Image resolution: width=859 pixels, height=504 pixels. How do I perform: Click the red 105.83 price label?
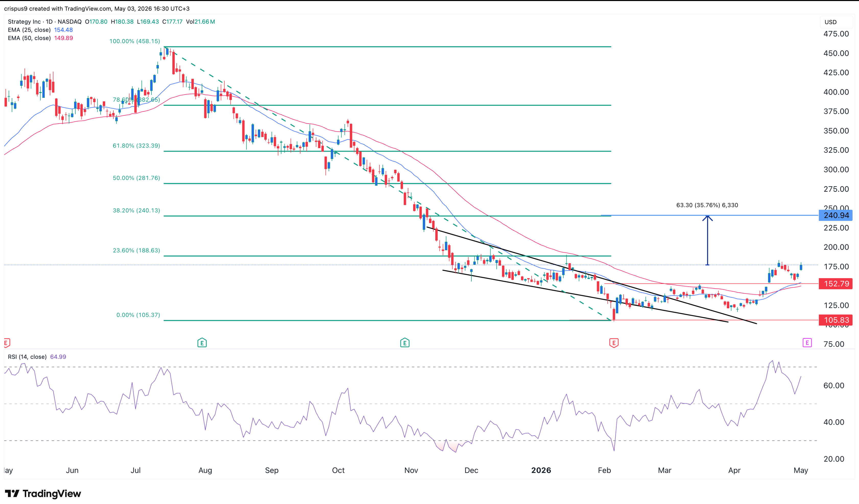(836, 320)
